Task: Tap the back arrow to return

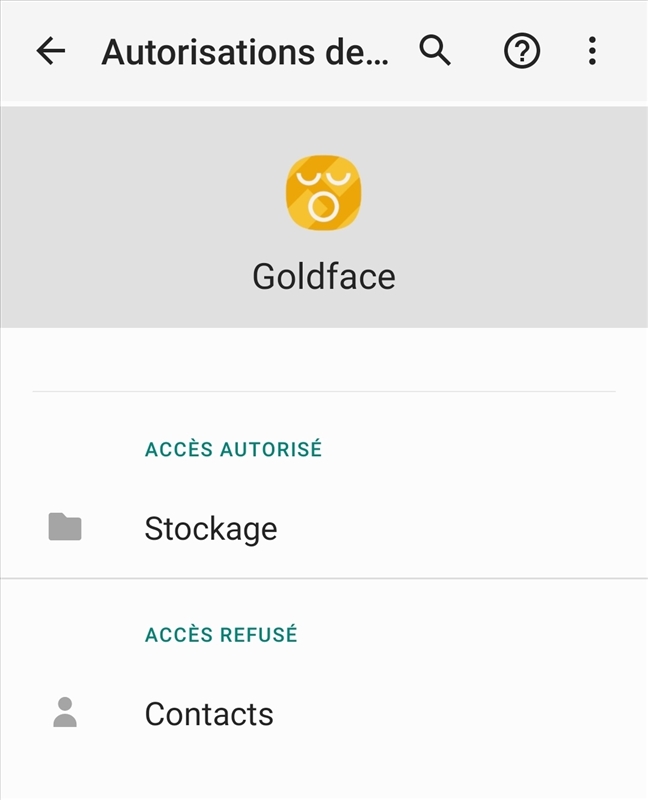Action: tap(47, 49)
